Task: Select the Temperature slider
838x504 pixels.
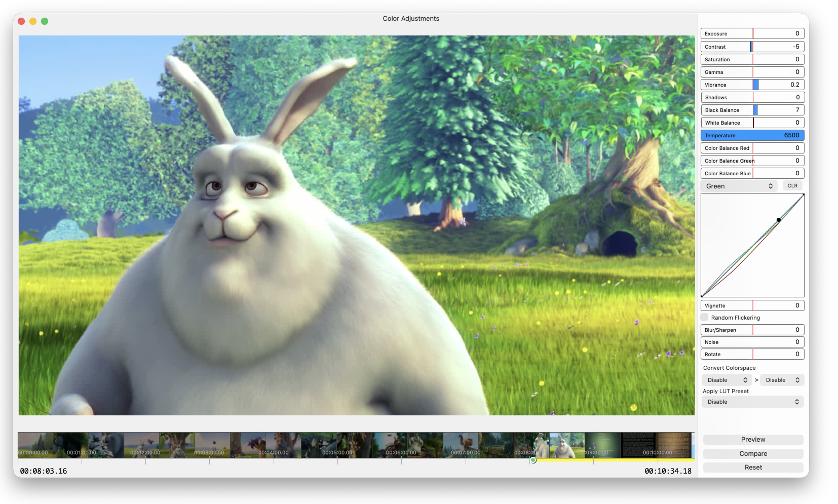Action: [x=752, y=135]
